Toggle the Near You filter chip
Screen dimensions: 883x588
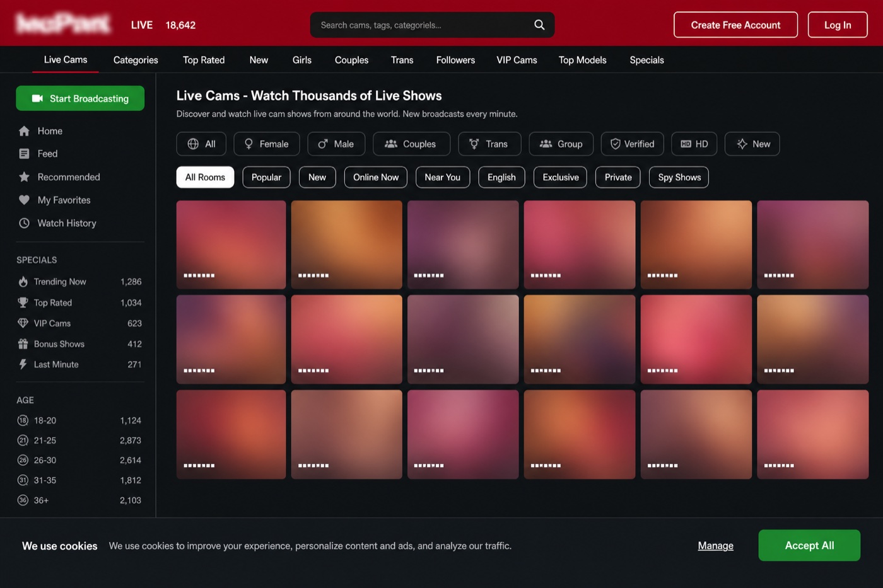443,177
